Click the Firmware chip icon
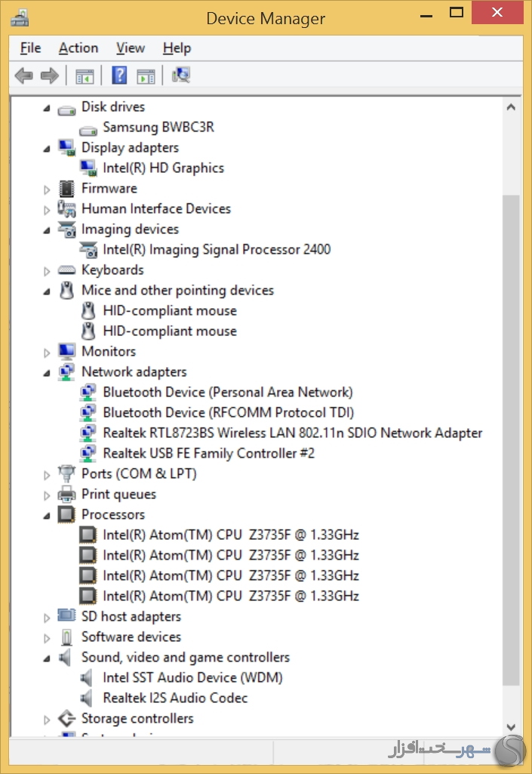This screenshot has height=774, width=532. 66,189
